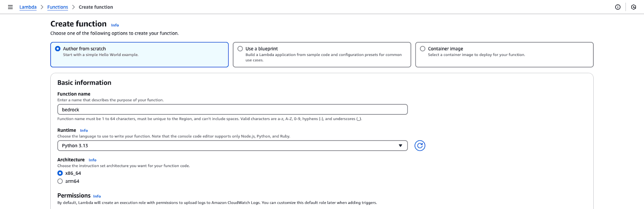This screenshot has width=644, height=209.
Task: Open Info link beside Create function
Action: [115, 25]
